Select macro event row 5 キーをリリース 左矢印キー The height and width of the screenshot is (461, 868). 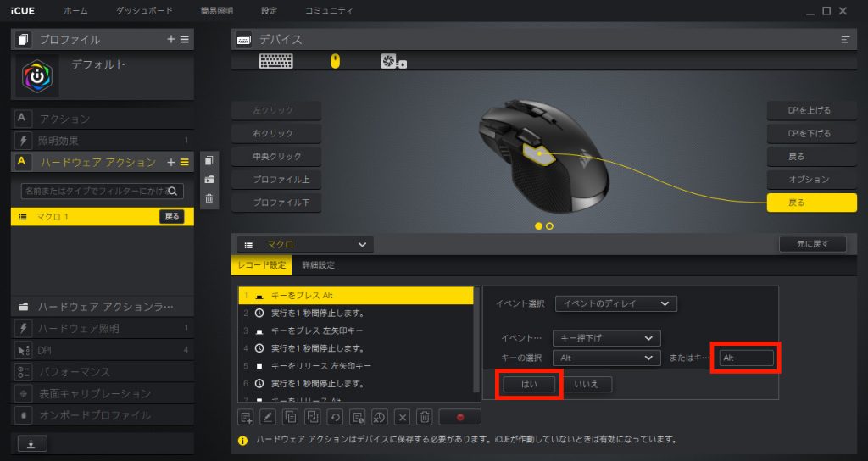pos(356,366)
